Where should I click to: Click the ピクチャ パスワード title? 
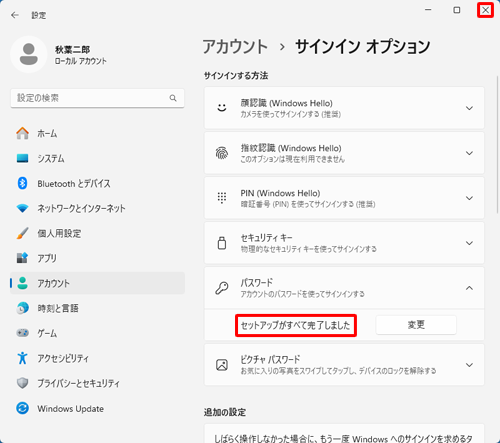(270, 359)
